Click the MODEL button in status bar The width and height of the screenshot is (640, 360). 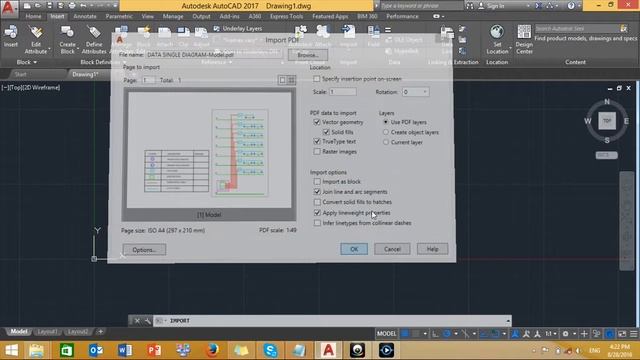tap(386, 333)
